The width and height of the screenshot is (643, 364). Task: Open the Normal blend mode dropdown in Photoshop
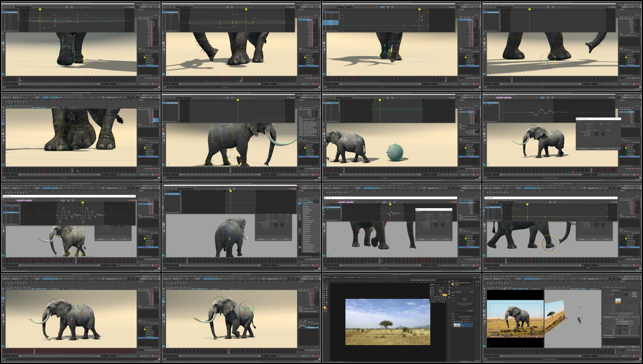(457, 319)
